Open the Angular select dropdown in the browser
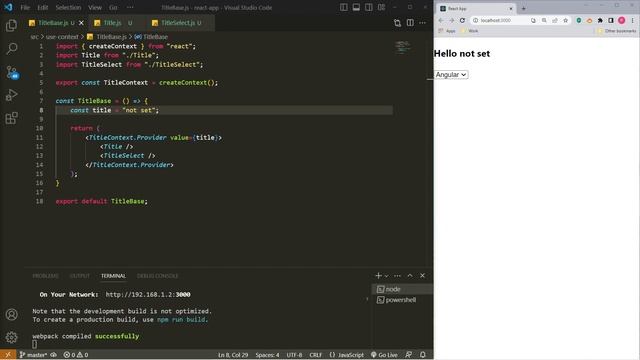This screenshot has height=360, width=640. click(x=451, y=75)
